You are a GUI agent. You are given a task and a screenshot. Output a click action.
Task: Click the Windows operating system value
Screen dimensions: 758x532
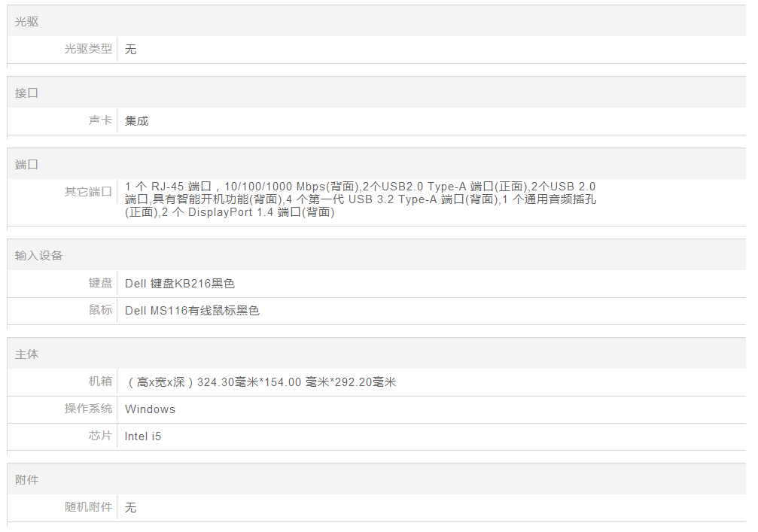point(150,409)
